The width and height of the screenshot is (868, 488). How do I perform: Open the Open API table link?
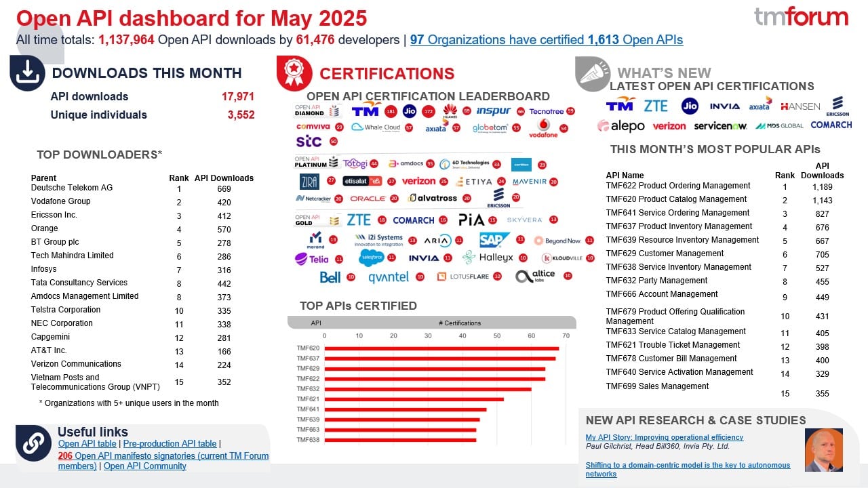(87, 444)
